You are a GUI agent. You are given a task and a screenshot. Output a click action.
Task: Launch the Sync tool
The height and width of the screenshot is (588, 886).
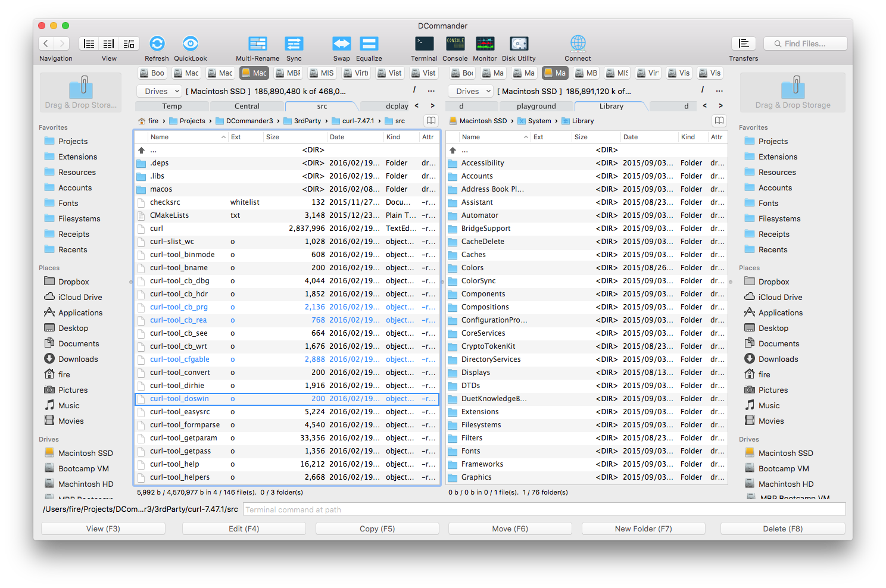pyautogui.click(x=294, y=43)
